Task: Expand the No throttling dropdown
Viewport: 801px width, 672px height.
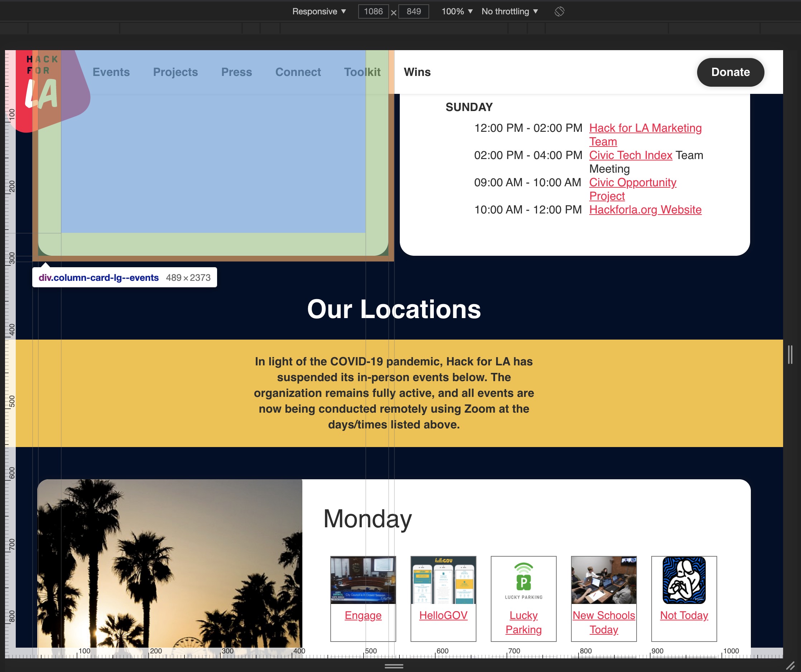Action: click(x=509, y=11)
